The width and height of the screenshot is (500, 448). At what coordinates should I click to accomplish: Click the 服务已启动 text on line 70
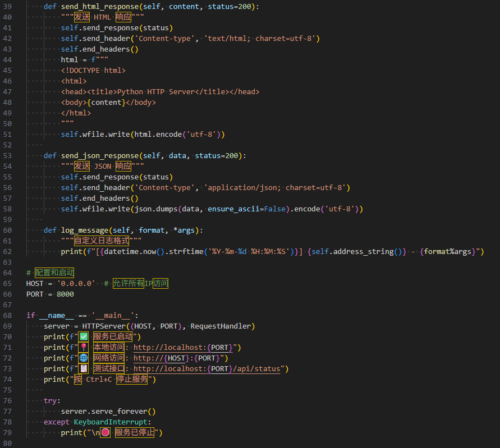click(x=113, y=336)
